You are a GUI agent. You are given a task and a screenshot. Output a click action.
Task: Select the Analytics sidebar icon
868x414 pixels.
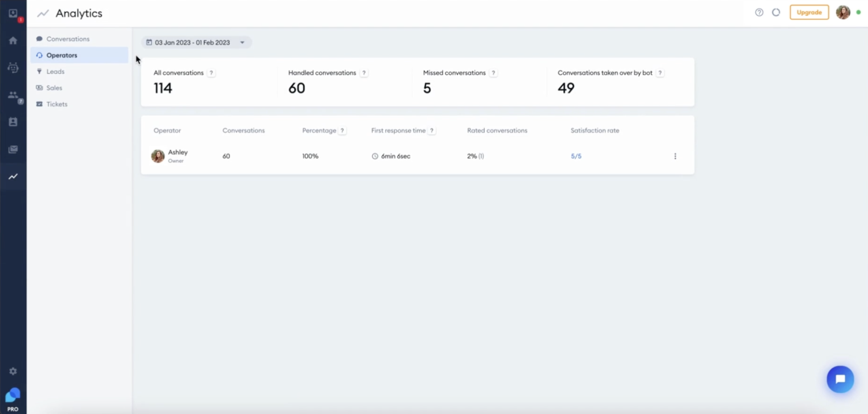(x=12, y=176)
